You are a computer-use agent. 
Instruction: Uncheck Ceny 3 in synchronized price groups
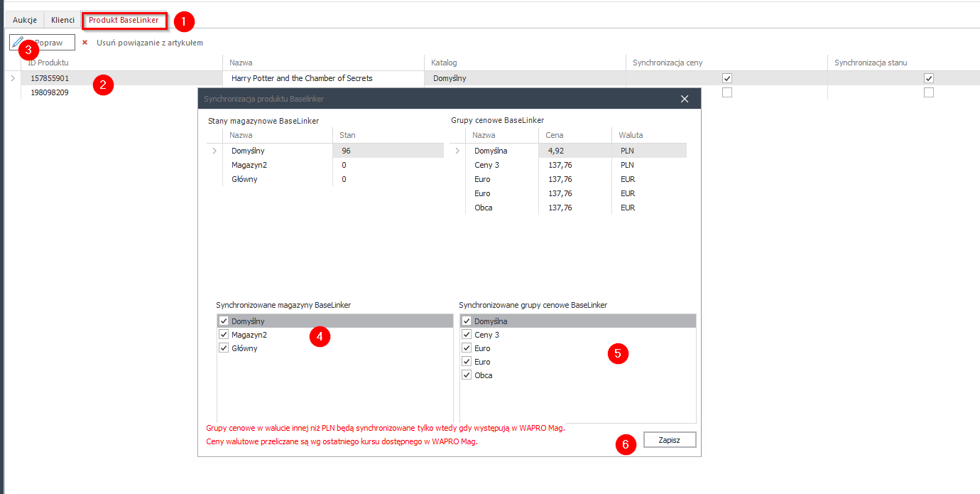click(467, 335)
